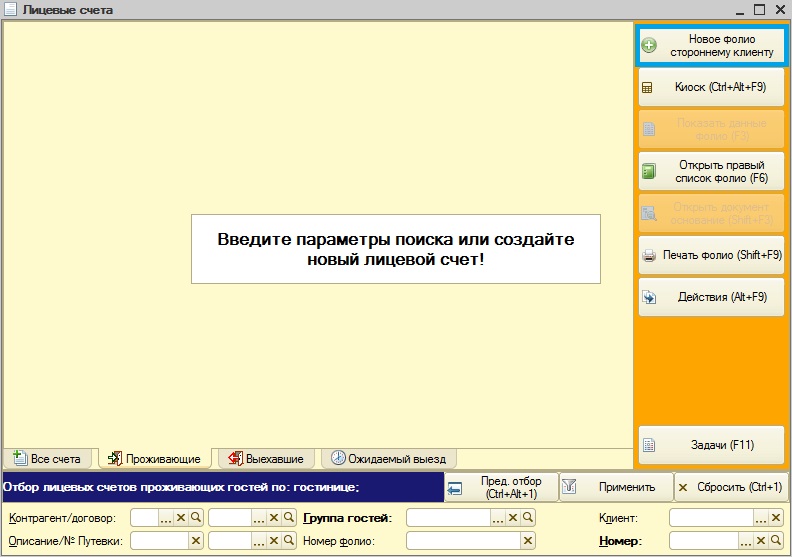792x557 pixels.
Task: Print folio via Печать фолио button
Action: click(711, 255)
